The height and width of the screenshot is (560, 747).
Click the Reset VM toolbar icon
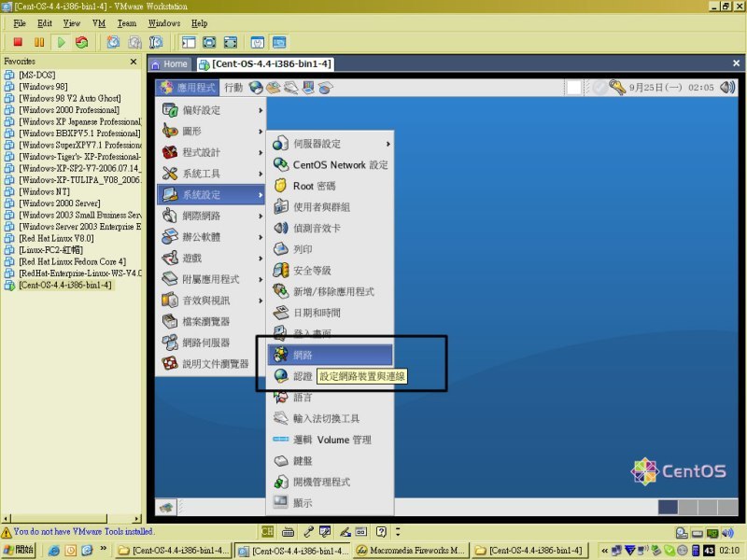(x=82, y=42)
